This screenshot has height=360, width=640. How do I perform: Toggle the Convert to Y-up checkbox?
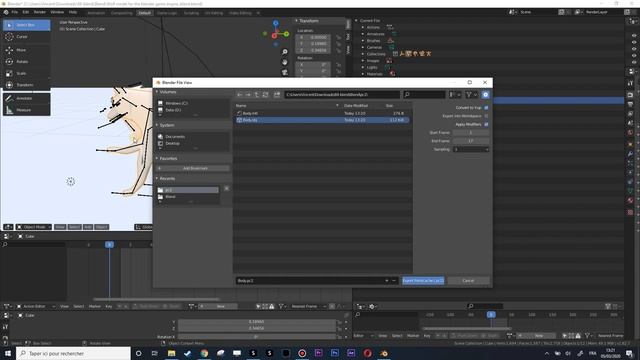(486, 108)
